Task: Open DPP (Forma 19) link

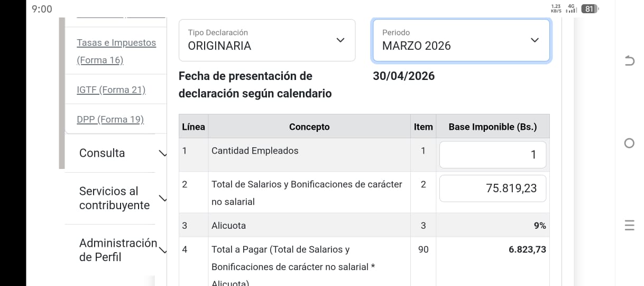Action: tap(110, 119)
